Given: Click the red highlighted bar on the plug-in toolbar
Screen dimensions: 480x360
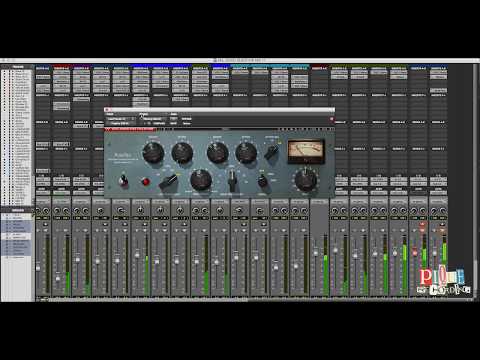Looking at the screenshot, I should pos(130,129).
